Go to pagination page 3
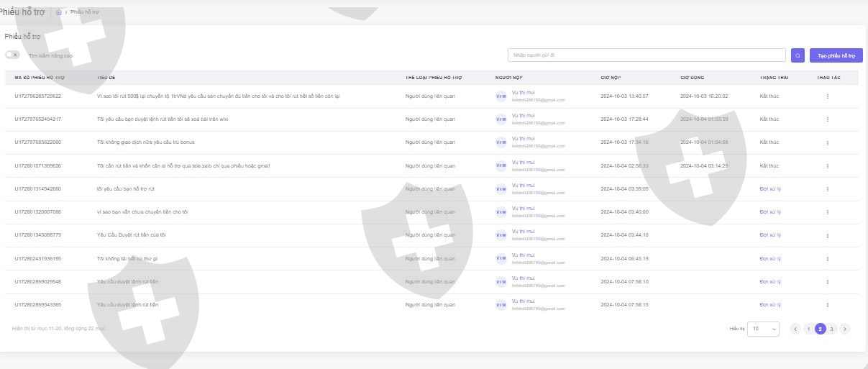This screenshot has width=868, height=369. 832,329
